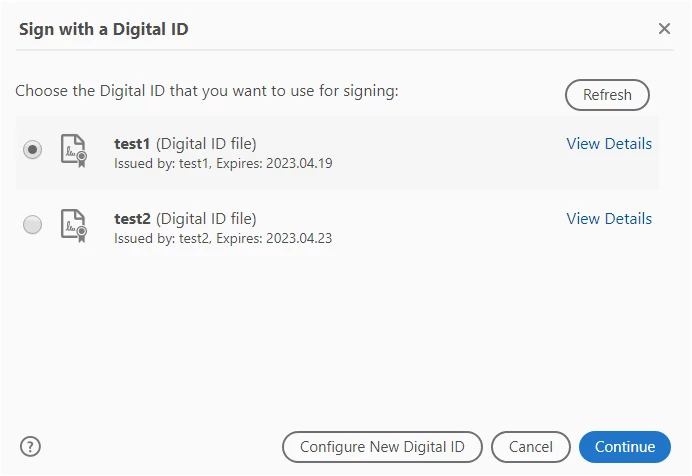Click the (Digital ID file) text beside test2

coord(206,219)
